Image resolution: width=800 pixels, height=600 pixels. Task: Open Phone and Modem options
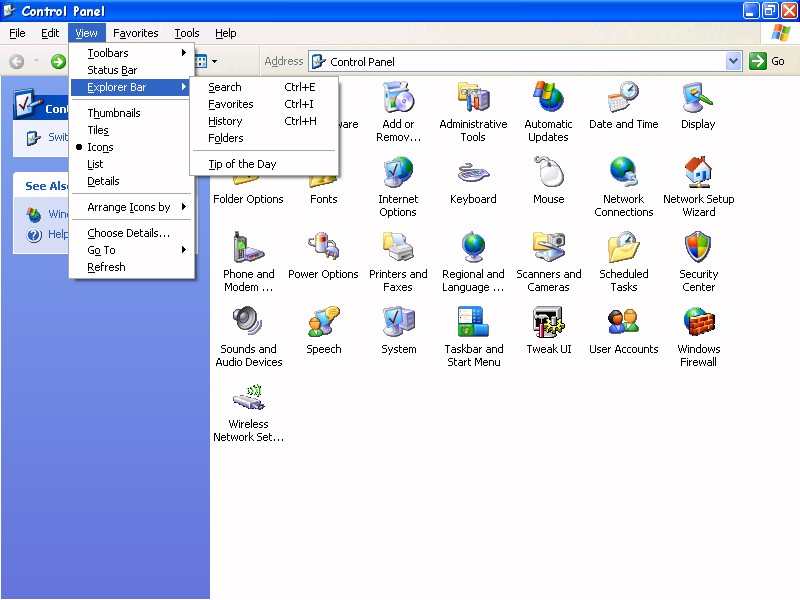click(x=248, y=262)
